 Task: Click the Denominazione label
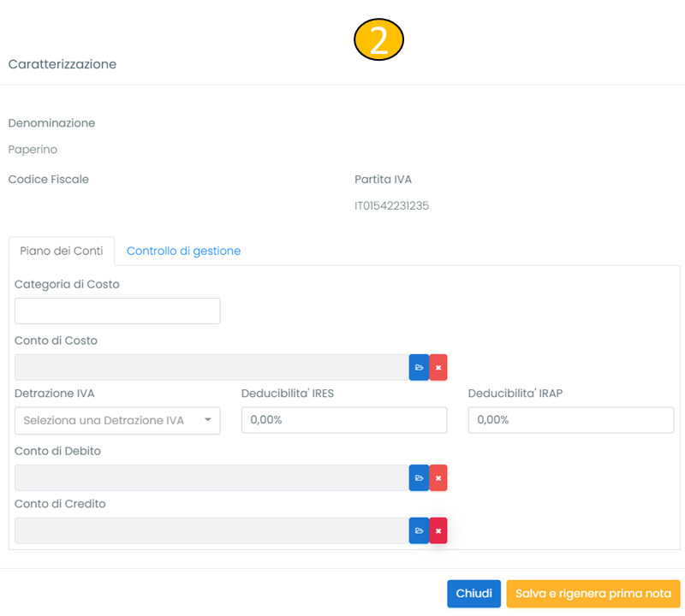(x=51, y=123)
